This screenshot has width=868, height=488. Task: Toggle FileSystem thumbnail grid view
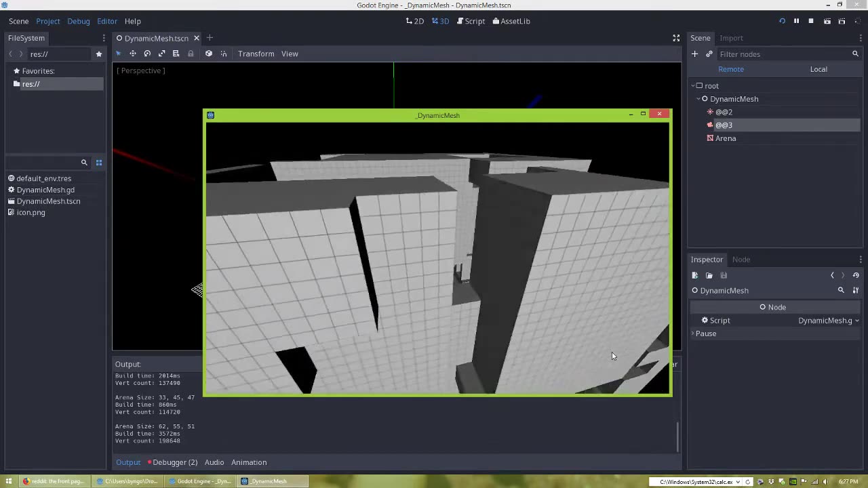tap(99, 163)
